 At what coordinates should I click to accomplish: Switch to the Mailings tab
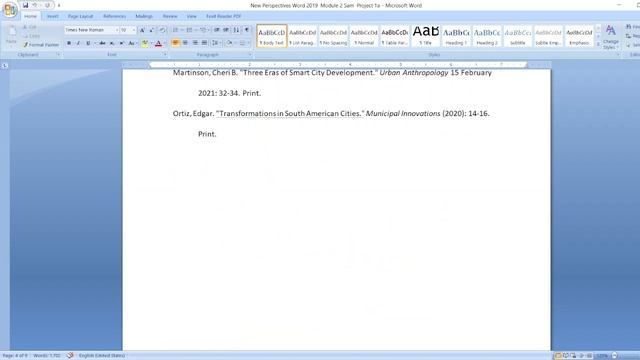pyautogui.click(x=144, y=16)
